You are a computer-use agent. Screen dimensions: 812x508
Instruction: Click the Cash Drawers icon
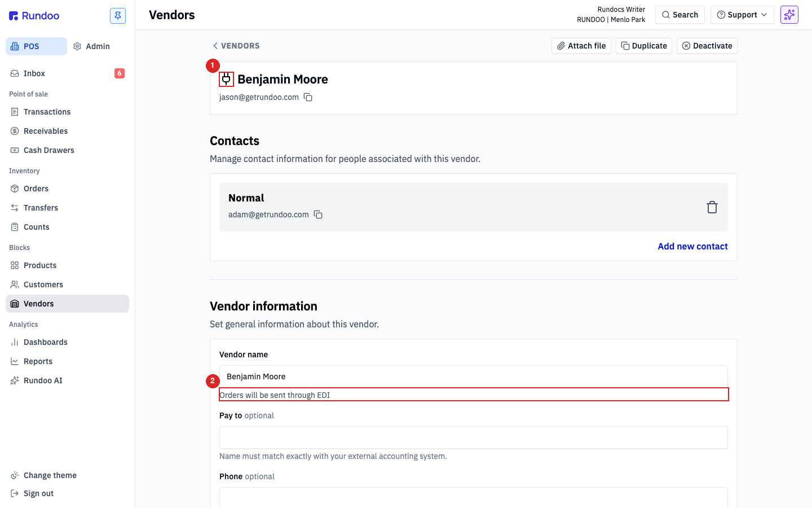click(x=15, y=150)
